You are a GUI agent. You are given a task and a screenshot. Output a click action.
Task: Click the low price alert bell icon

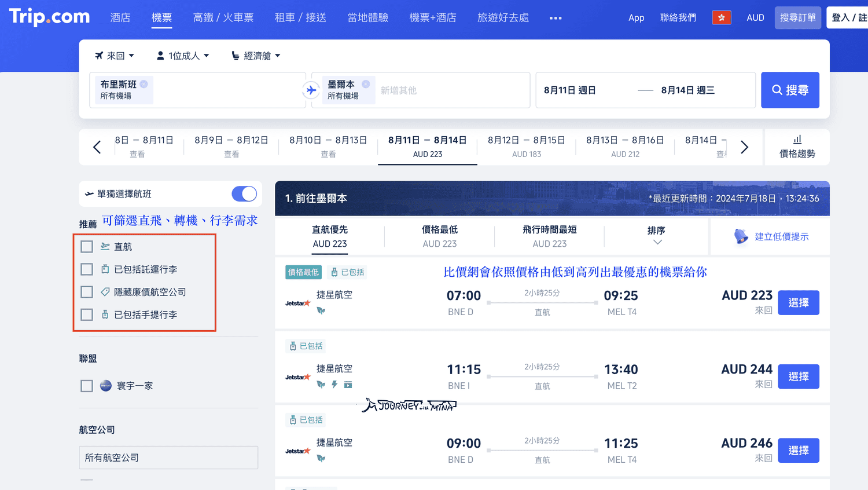[741, 236]
